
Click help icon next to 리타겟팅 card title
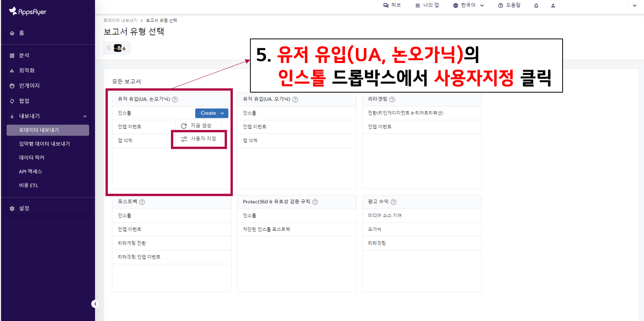tap(392, 100)
